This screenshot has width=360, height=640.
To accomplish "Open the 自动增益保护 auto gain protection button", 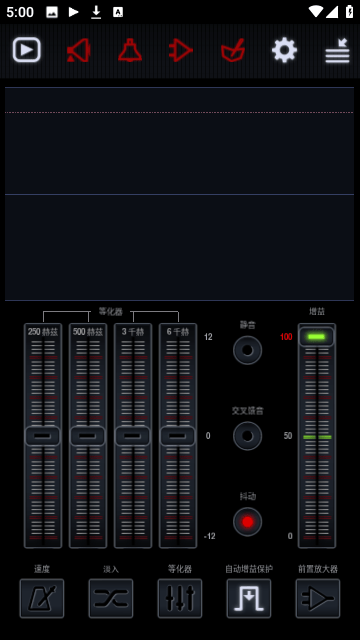I will pyautogui.click(x=249, y=598).
